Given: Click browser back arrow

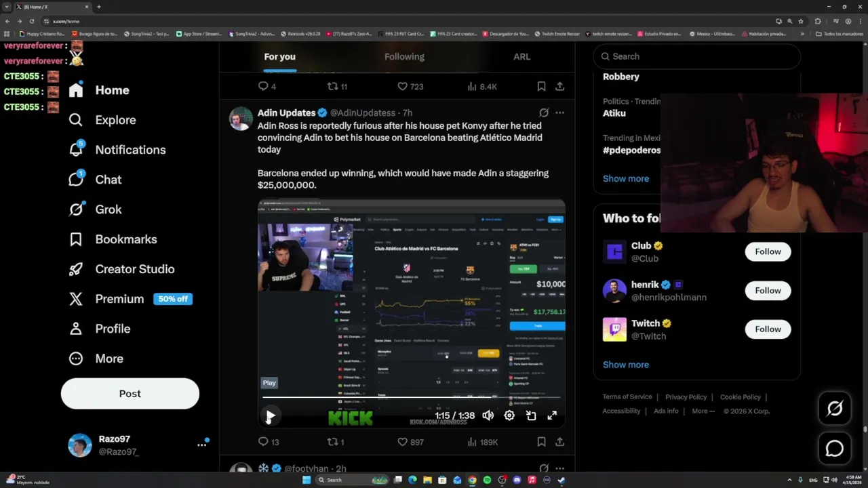Looking at the screenshot, I should tap(7, 21).
